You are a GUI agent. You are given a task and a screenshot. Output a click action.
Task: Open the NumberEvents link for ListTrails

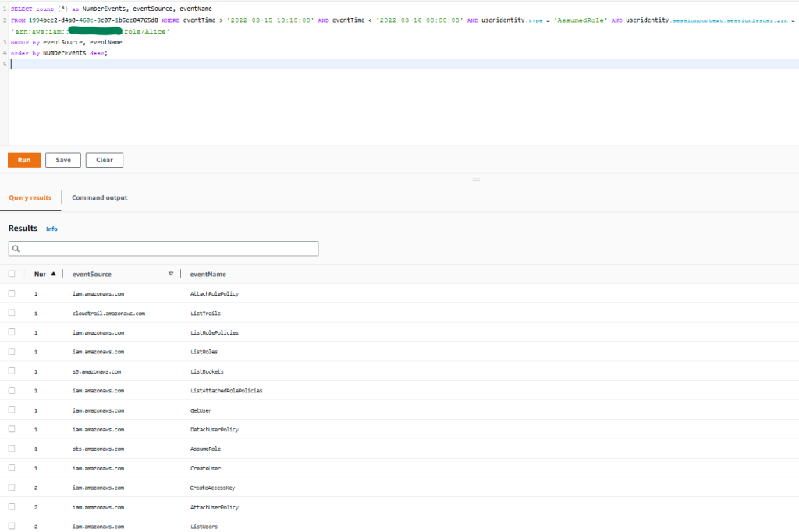pos(37,313)
